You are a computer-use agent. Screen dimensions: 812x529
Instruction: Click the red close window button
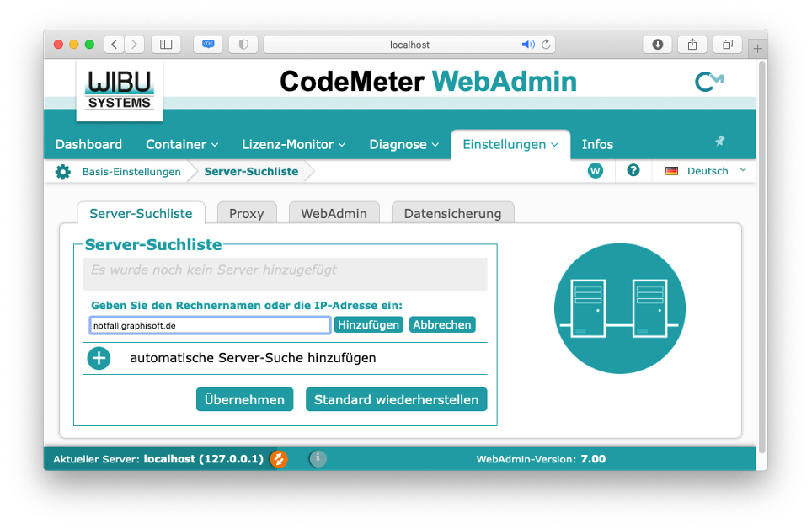click(x=58, y=45)
